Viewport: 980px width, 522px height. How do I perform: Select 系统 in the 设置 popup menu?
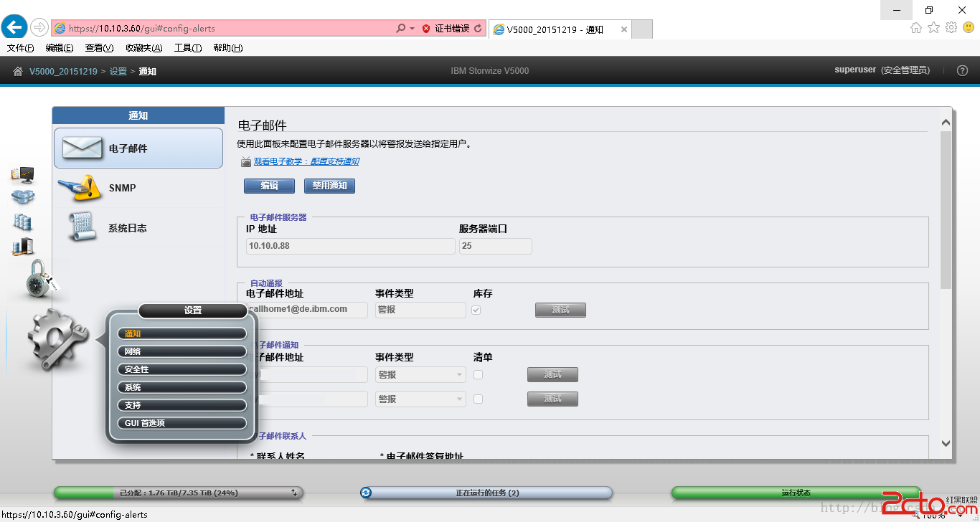[x=182, y=387]
